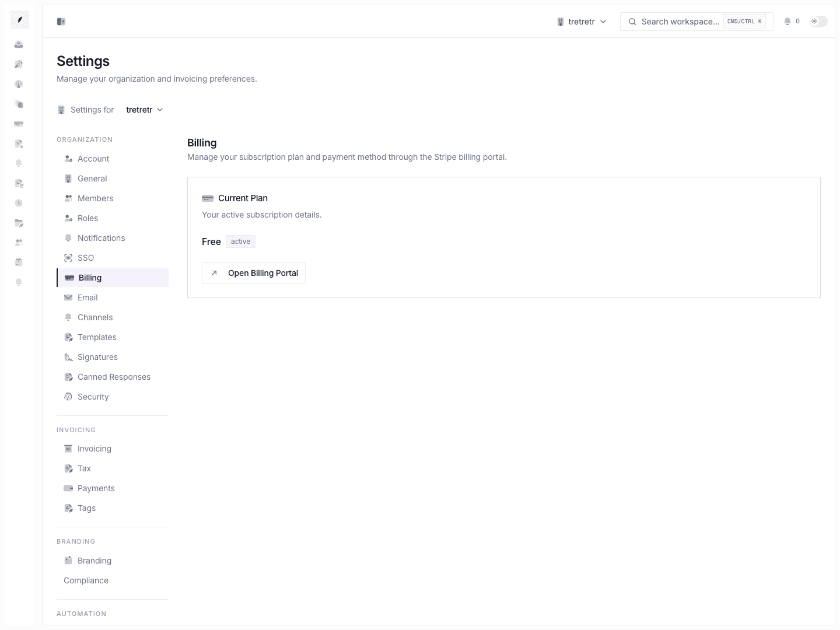Viewport: 840px width, 630px height.
Task: Open the tretretr workspace dropdown in top bar
Action: (x=582, y=22)
